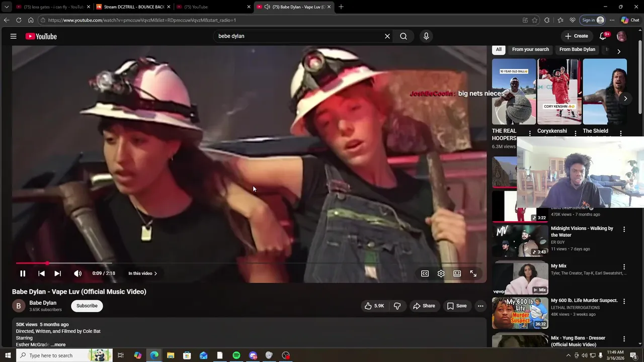Click the Create button
Image resolution: width=644 pixels, height=362 pixels.
(576, 36)
